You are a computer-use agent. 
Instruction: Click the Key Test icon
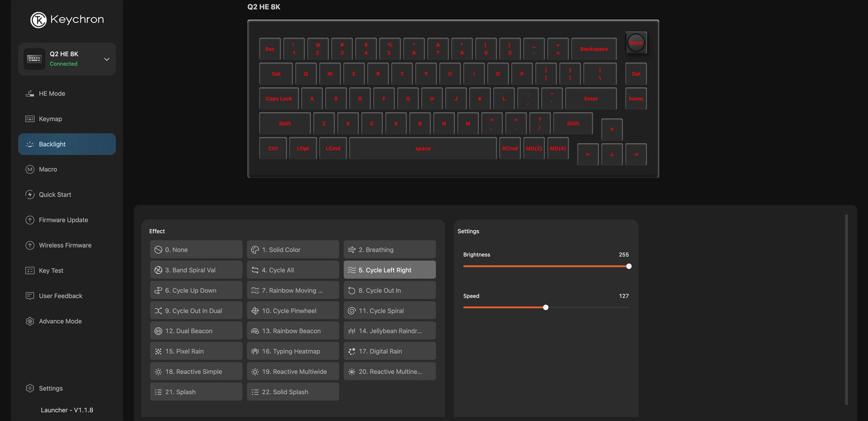30,271
